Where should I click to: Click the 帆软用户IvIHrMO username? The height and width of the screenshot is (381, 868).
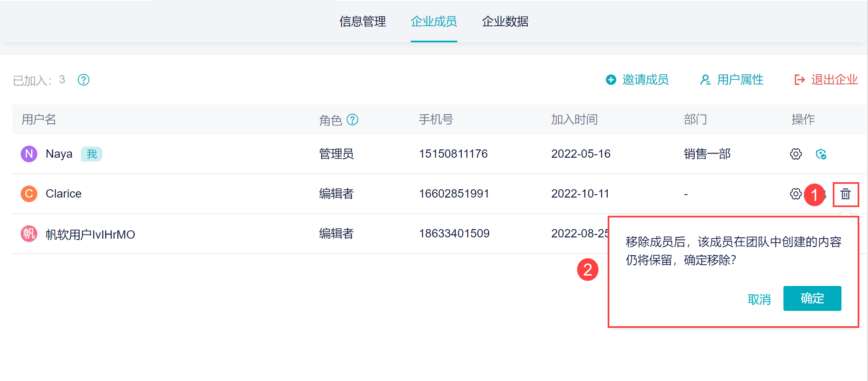[x=90, y=234]
